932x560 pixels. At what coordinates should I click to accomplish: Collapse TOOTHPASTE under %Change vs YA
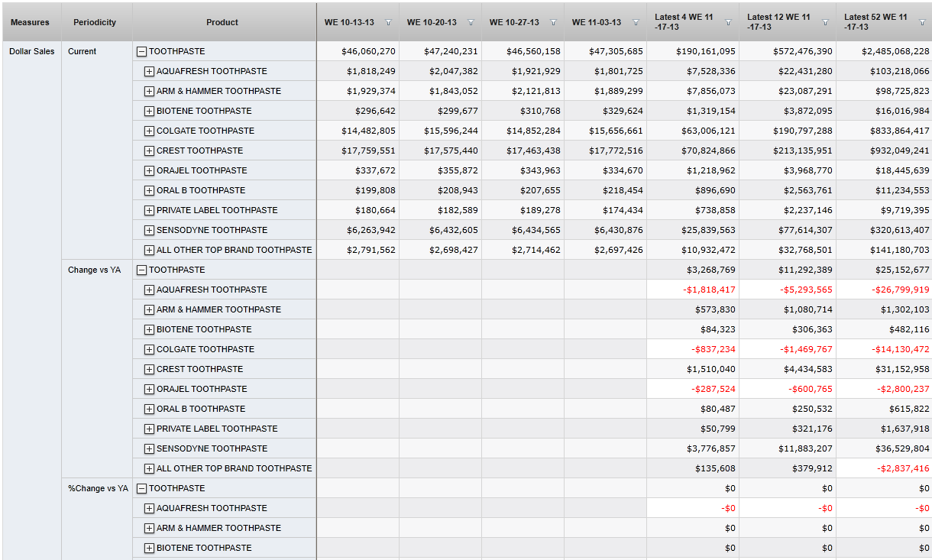(x=141, y=489)
